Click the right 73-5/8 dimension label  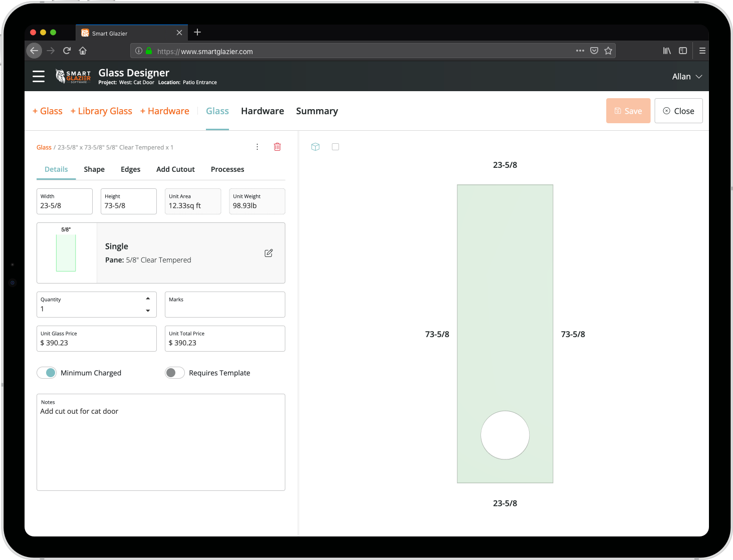[x=573, y=334]
